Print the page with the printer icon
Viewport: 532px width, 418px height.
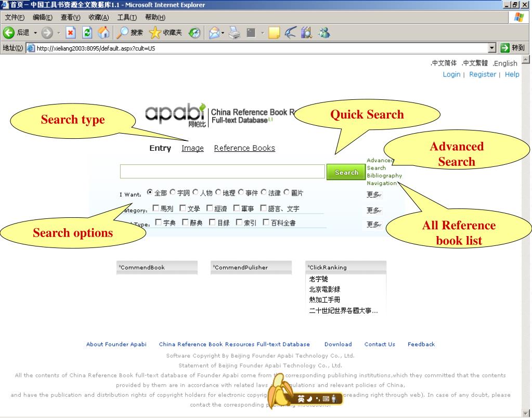(x=235, y=33)
